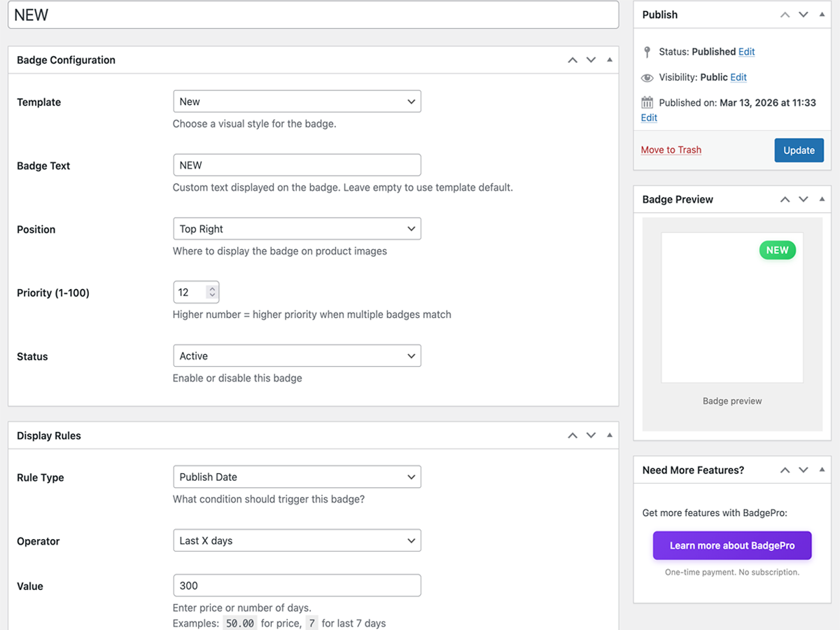Collapse the Badge Configuration panel with its triangle
Screen dimensions: 840x630
(609, 59)
